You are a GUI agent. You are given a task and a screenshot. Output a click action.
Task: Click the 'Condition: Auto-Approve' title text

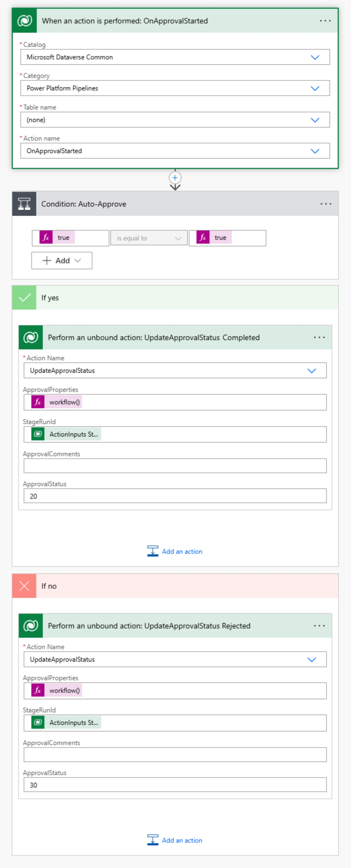point(84,204)
